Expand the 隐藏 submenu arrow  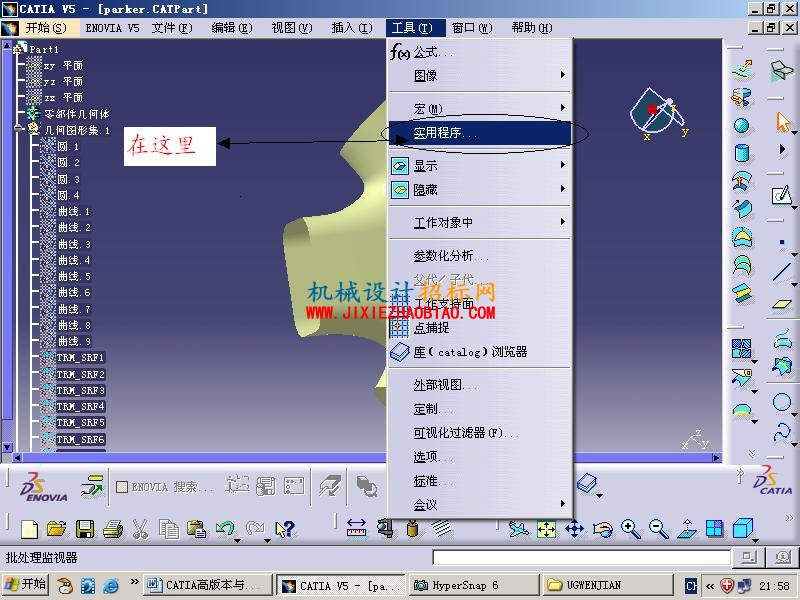coord(562,189)
